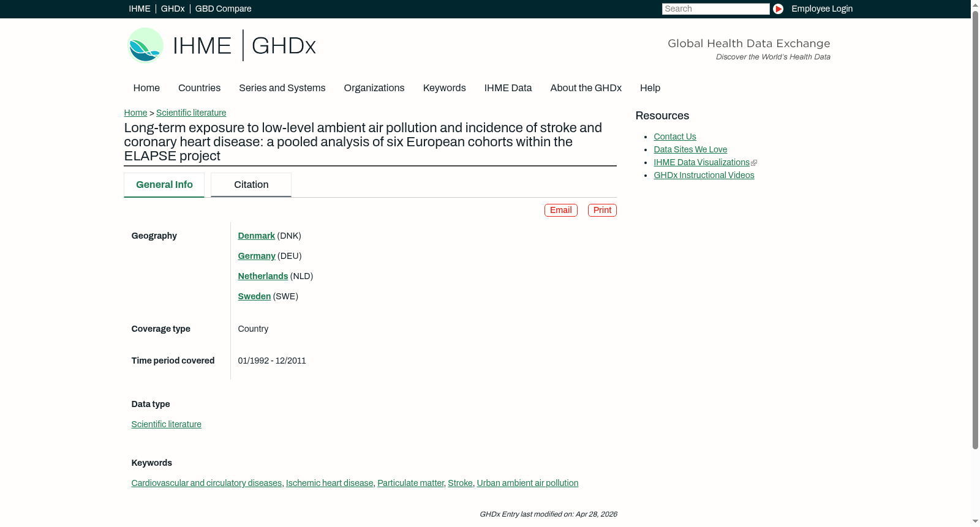The height and width of the screenshot is (527, 980).
Task: Go to Organizations in the navigation bar
Action: [374, 88]
